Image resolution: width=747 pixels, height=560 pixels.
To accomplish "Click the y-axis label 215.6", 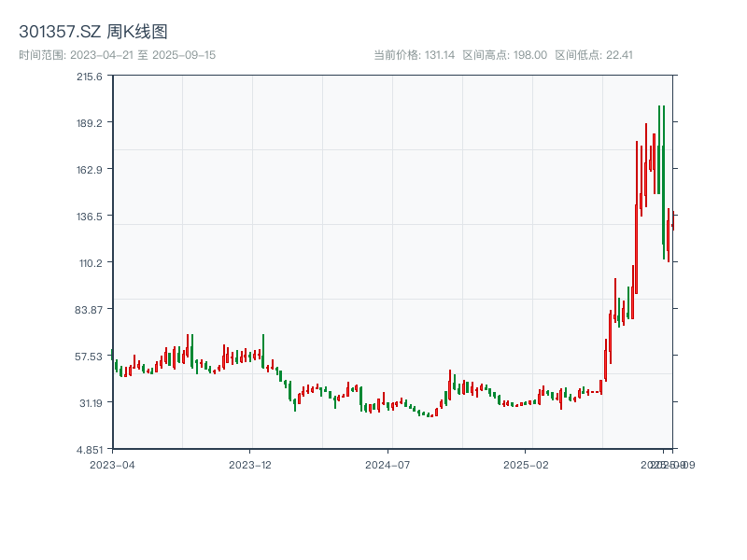I will [90, 77].
